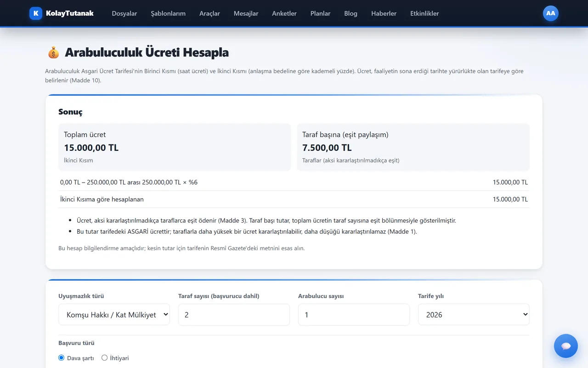588x368 pixels.
Task: Click the KolayTutanak brand name
Action: tap(70, 13)
